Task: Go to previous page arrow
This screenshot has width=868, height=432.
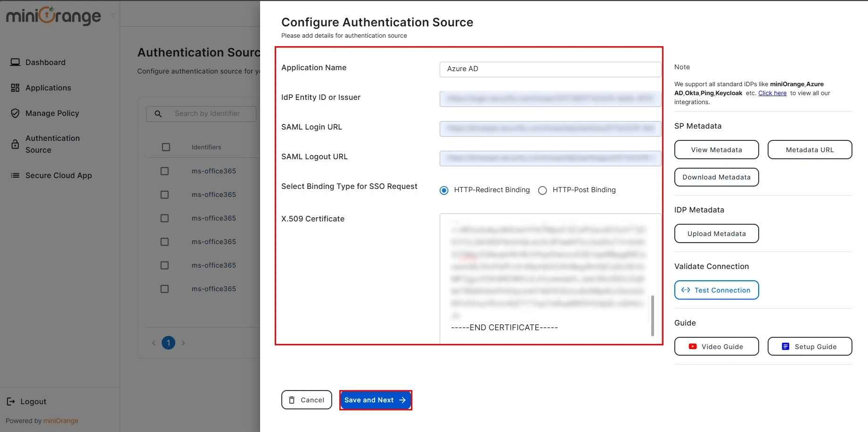Action: tap(153, 343)
